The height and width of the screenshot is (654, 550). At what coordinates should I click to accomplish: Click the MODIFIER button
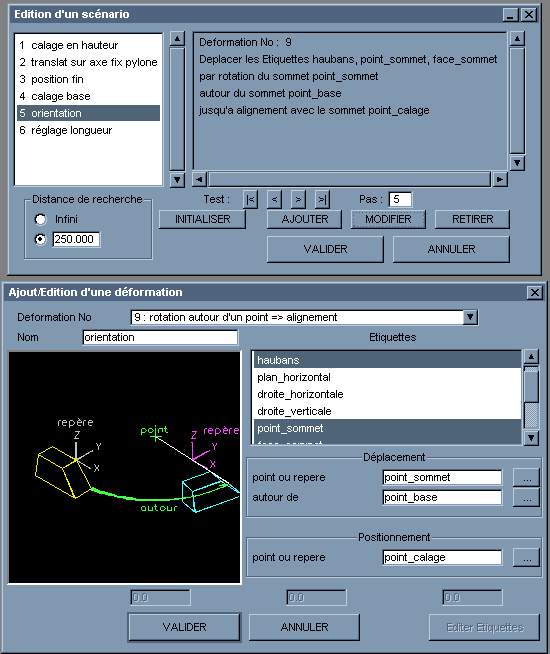pos(388,219)
